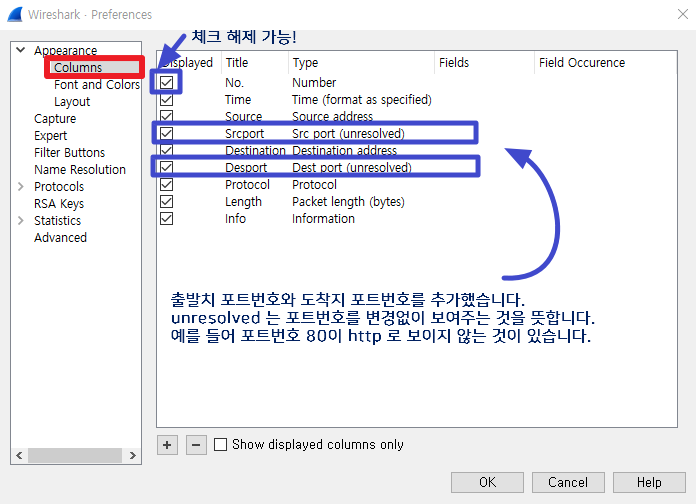Select the 'Desport' title cell
The image size is (696, 504).
tap(246, 167)
